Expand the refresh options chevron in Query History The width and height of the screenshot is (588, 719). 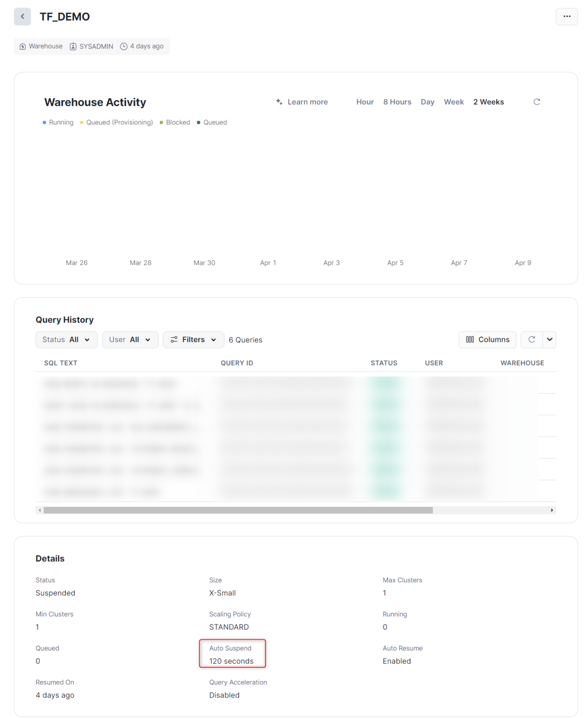click(549, 339)
